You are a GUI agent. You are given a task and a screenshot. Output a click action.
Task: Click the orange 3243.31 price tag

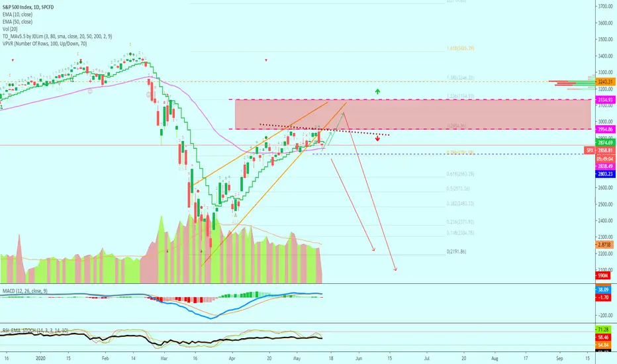(x=606, y=82)
